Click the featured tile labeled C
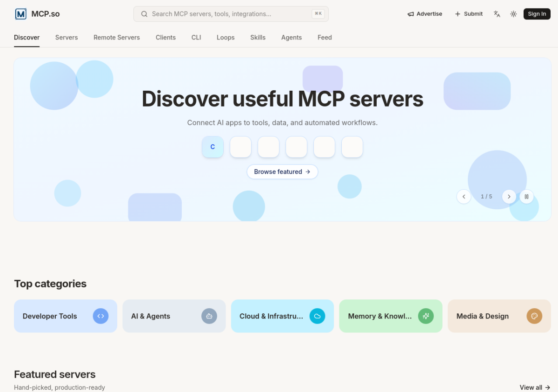Image resolution: width=558 pixels, height=392 pixels. pyautogui.click(x=213, y=147)
